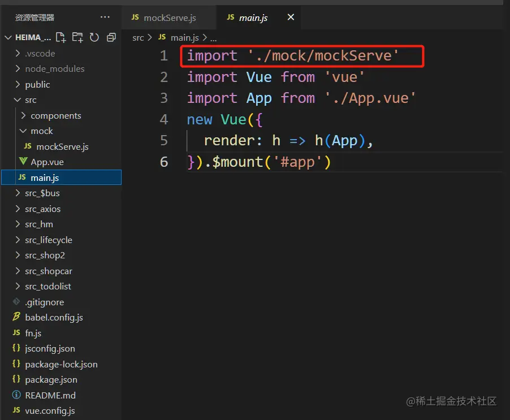Click the render keyword on line 5

coord(230,141)
